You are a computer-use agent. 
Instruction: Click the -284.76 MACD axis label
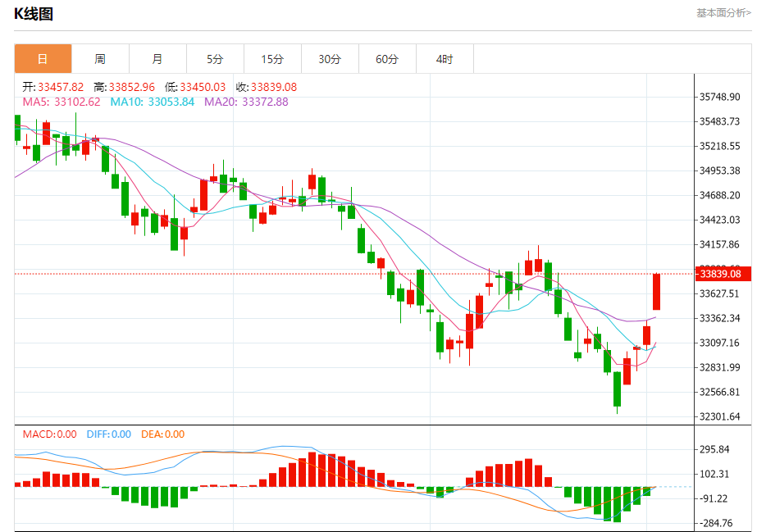coord(717,523)
